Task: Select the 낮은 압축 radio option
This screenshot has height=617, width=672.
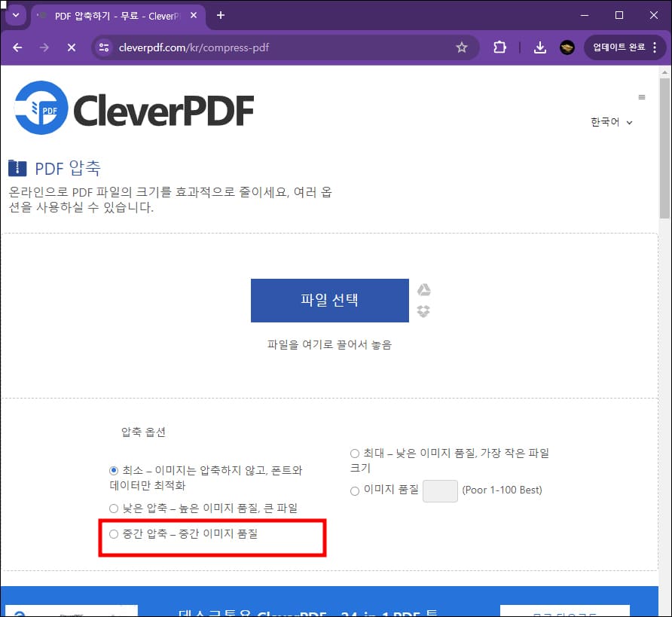Action: point(114,509)
